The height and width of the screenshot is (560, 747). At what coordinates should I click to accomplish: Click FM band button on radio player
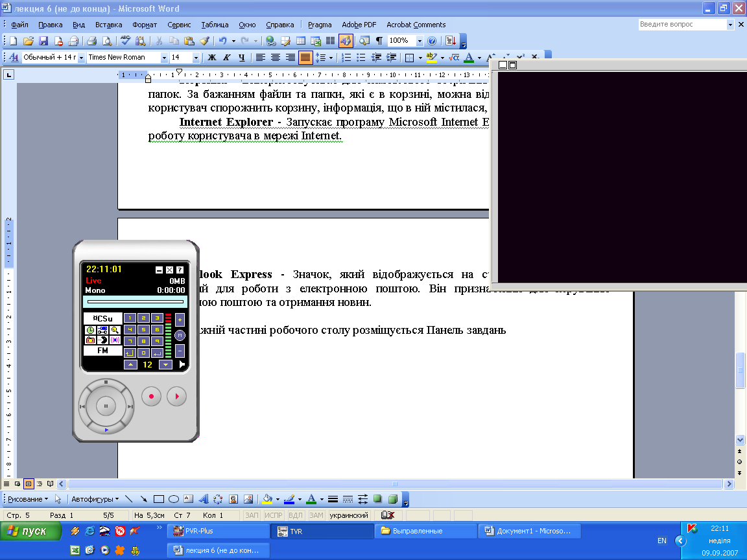point(102,351)
